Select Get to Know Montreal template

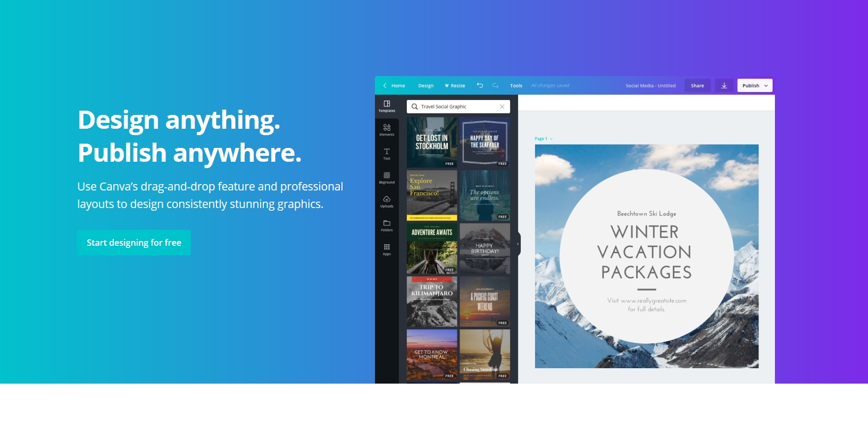tap(432, 354)
